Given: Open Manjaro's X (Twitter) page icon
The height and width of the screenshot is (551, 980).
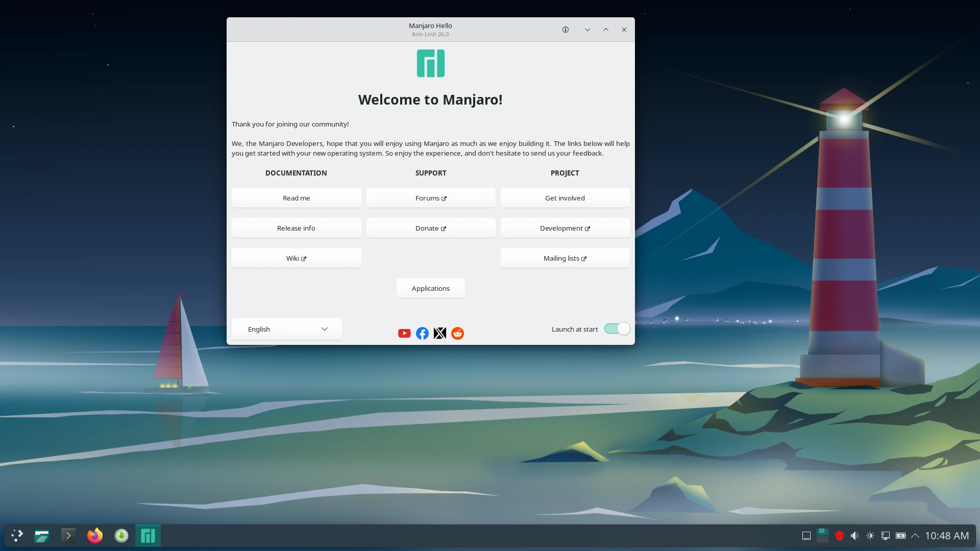Looking at the screenshot, I should coord(439,333).
